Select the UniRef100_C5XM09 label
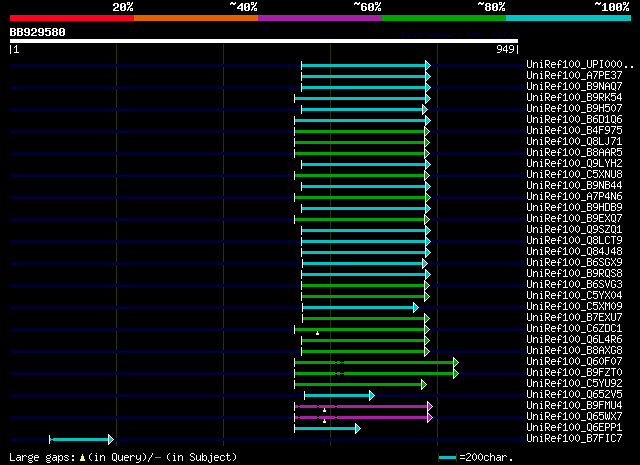640x465 pixels. pyautogui.click(x=574, y=307)
